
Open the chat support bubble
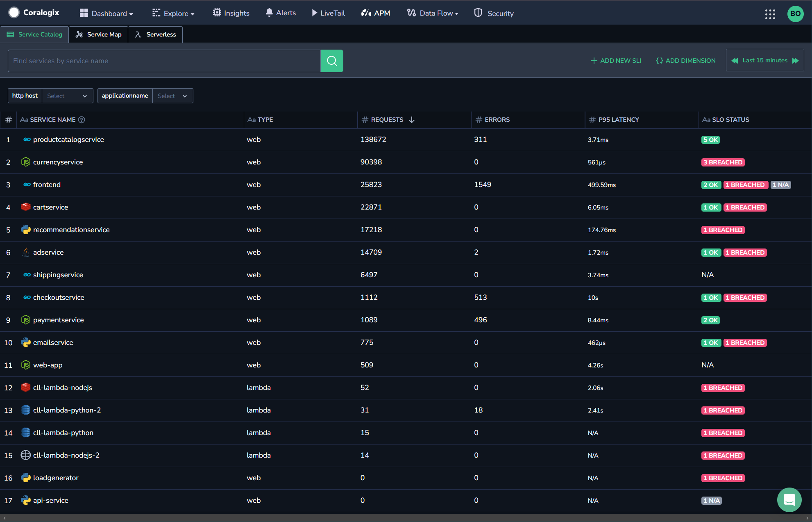coord(789,499)
